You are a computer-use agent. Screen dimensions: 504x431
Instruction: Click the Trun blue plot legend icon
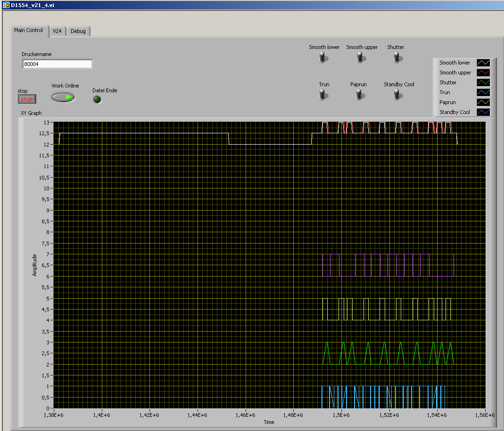tap(483, 92)
